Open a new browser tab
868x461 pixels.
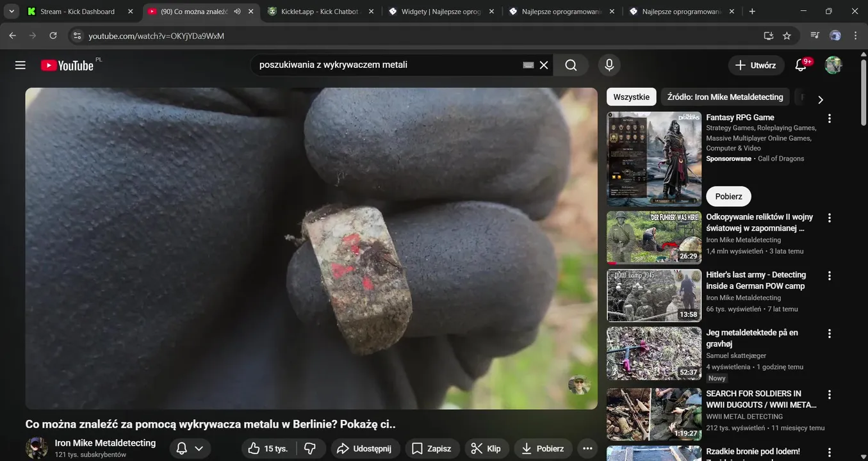(x=752, y=12)
